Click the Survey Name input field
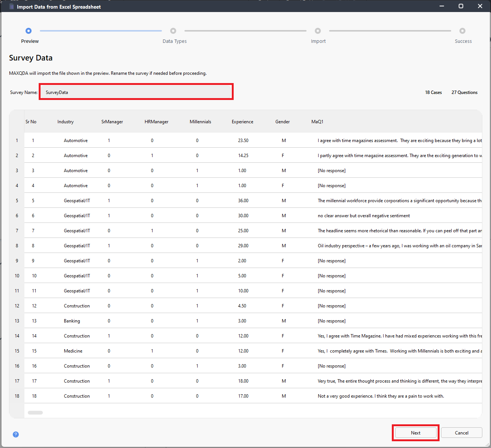This screenshot has width=491, height=448. pos(136,92)
